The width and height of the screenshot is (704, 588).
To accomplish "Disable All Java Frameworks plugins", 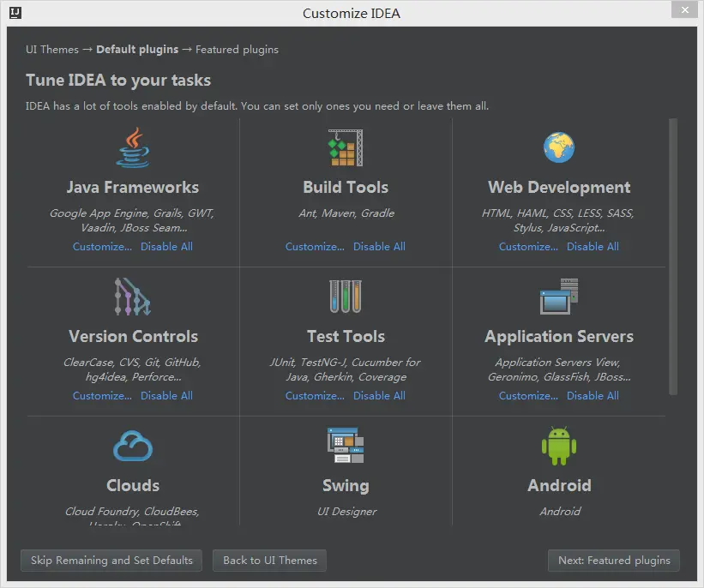I will click(166, 246).
